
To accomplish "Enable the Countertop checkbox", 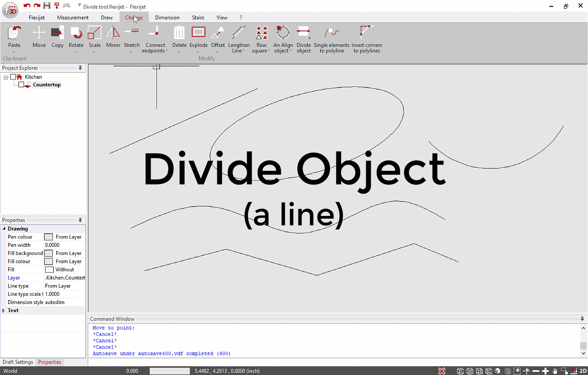I will pos(21,84).
